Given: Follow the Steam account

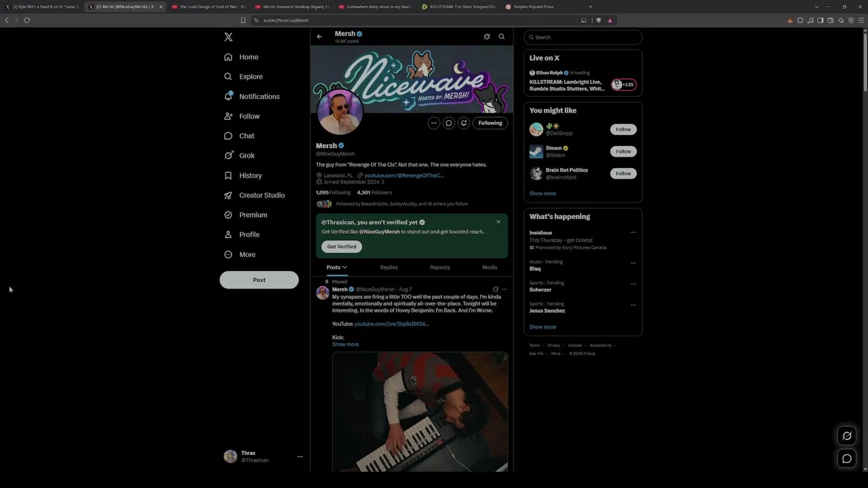Looking at the screenshot, I should click(623, 151).
